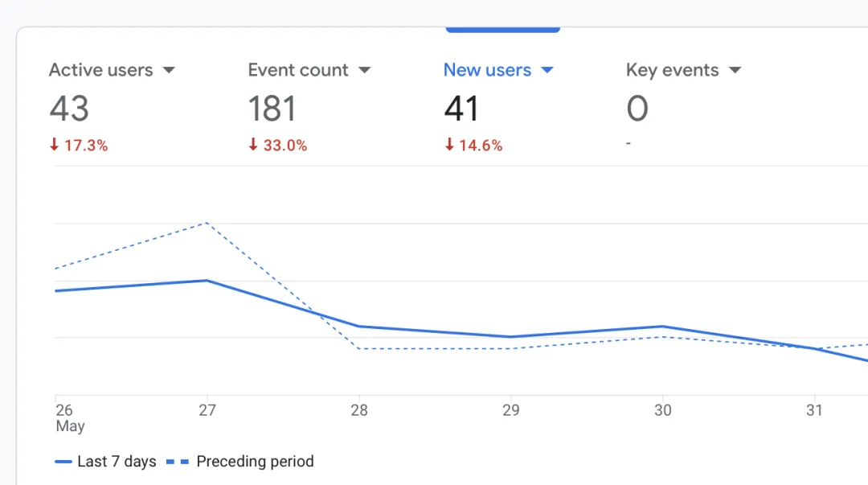868x485 pixels.
Task: Click the 17.3% decrease indicator
Action: coord(79,146)
